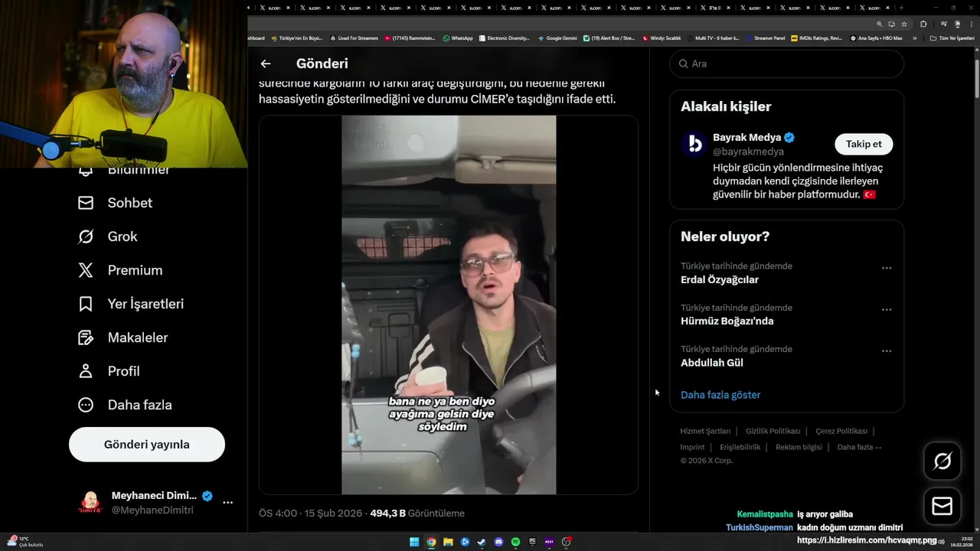
Task: Click the 494,3 B Görüntüleme count
Action: pos(417,514)
